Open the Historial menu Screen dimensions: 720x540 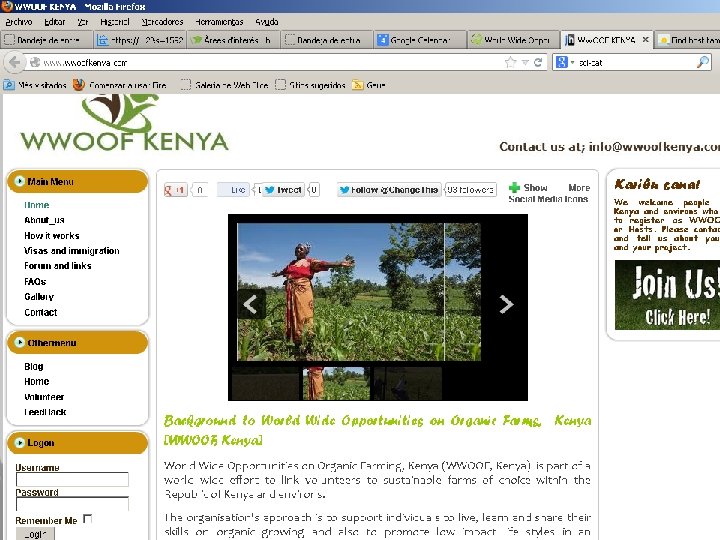(x=115, y=22)
